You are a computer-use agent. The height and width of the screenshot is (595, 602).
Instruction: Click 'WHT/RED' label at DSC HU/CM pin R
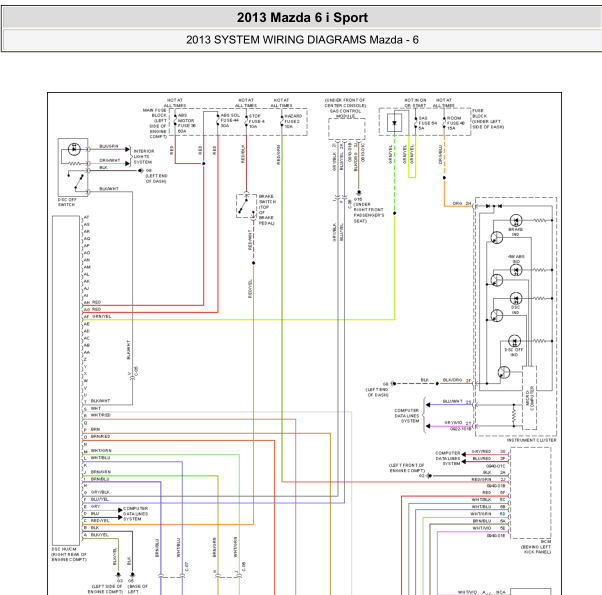(x=101, y=415)
